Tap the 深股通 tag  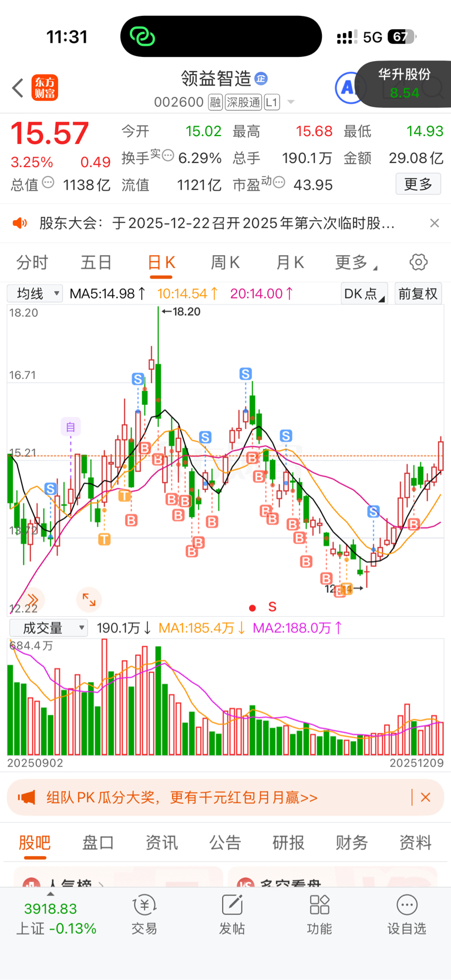[243, 103]
